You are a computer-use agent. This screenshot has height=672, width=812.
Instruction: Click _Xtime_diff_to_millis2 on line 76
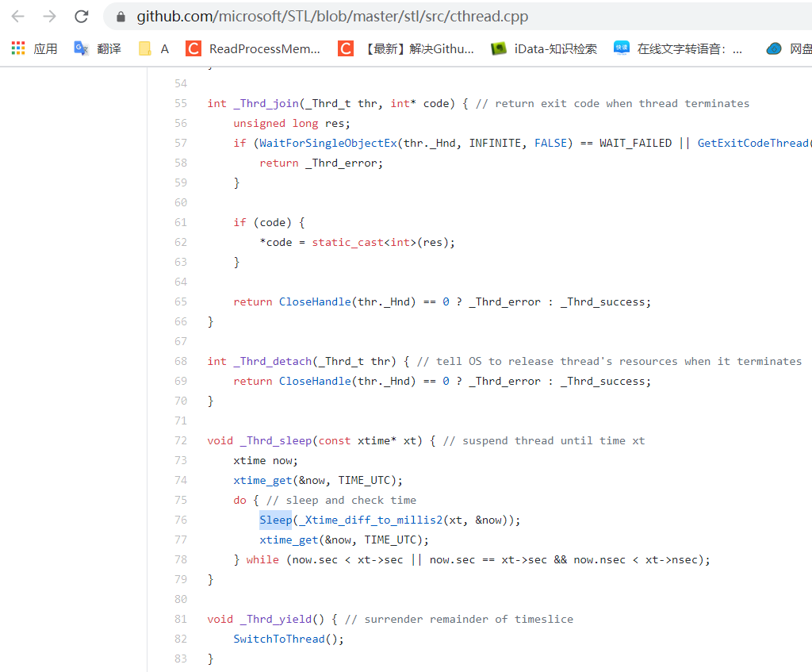[371, 520]
